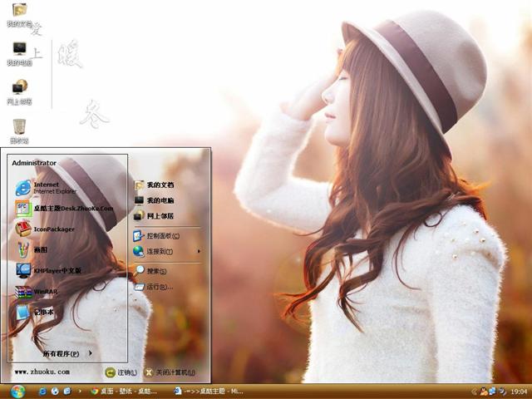The width and height of the screenshot is (532, 399).
Task: Click the 19:04 taskbar clock
Action: pos(519,392)
